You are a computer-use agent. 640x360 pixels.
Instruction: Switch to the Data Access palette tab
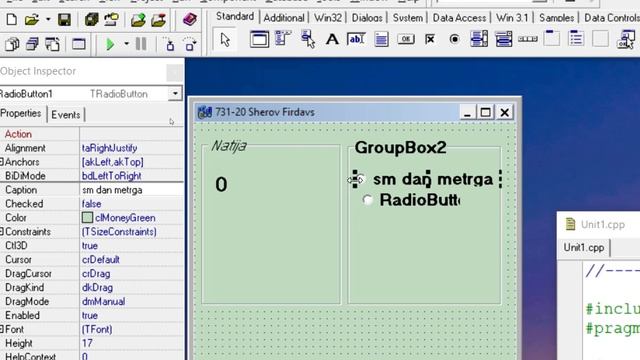click(459, 18)
